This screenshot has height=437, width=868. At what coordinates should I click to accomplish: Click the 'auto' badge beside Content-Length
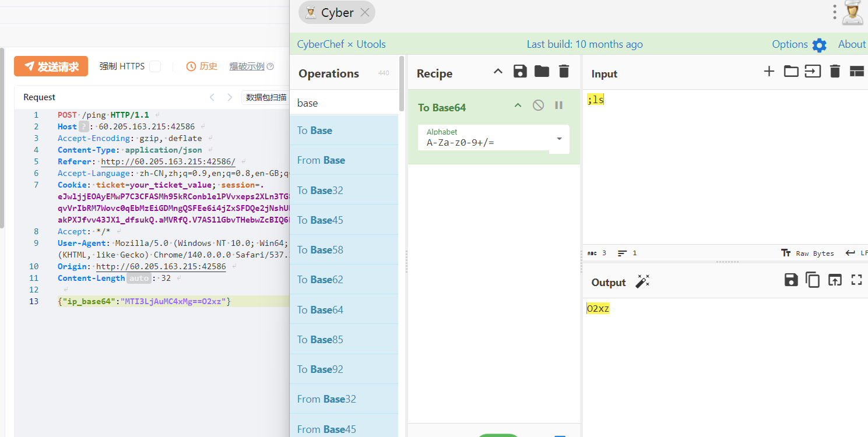pos(139,278)
